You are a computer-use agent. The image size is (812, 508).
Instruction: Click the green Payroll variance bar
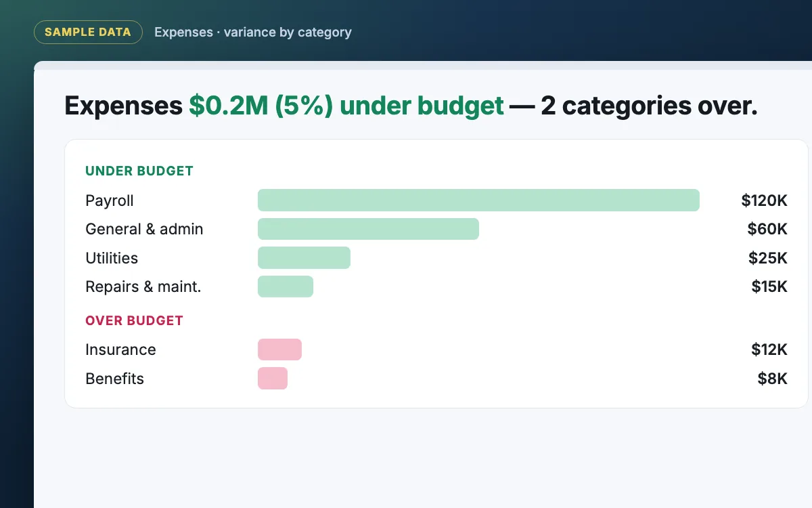(478, 200)
